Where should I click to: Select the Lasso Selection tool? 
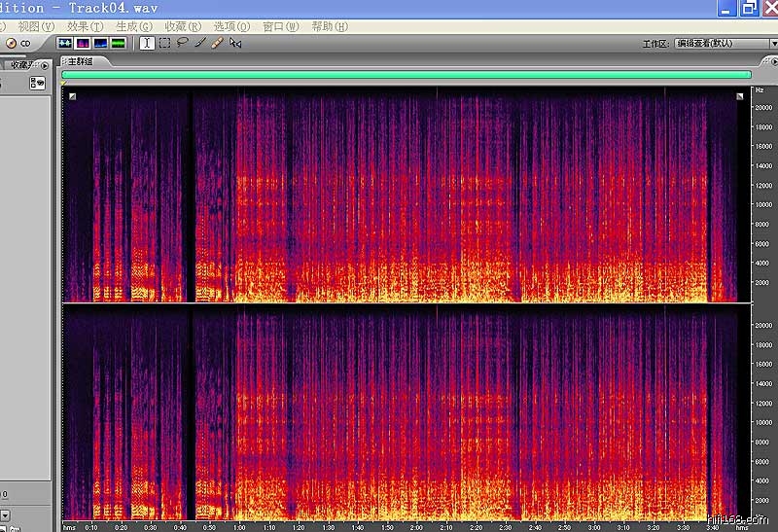(x=182, y=43)
